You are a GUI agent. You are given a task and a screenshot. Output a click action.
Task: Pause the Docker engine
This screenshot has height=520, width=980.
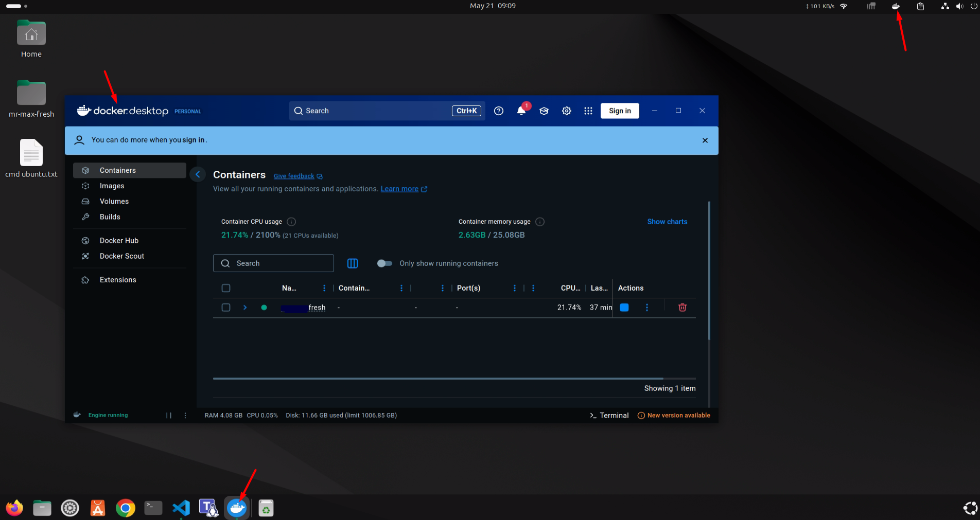click(169, 416)
